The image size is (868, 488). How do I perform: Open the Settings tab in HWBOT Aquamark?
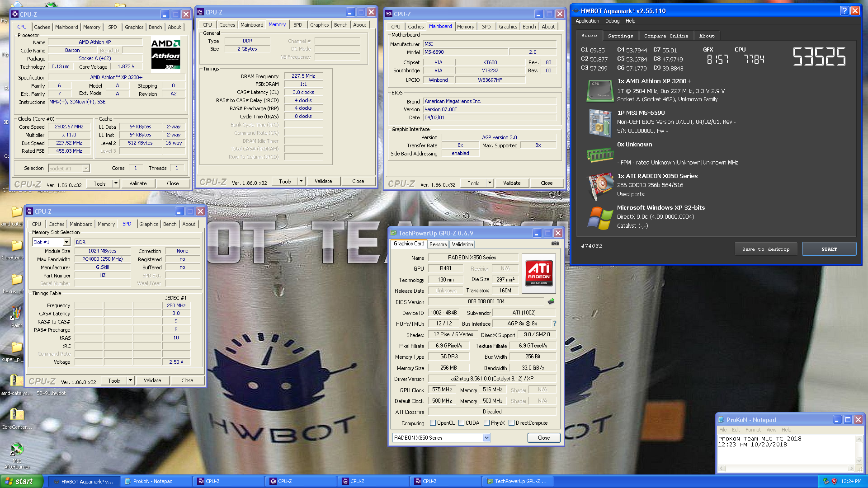[620, 36]
